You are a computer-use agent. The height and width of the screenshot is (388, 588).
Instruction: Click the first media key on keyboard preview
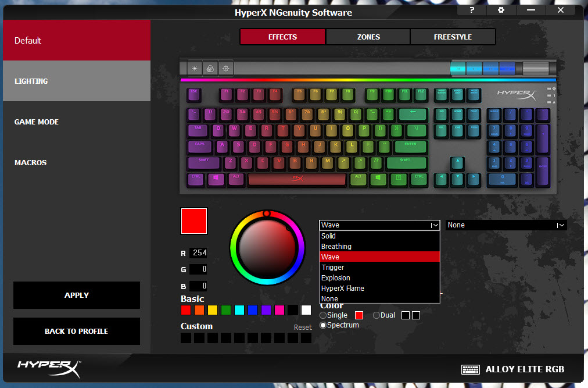[458, 69]
